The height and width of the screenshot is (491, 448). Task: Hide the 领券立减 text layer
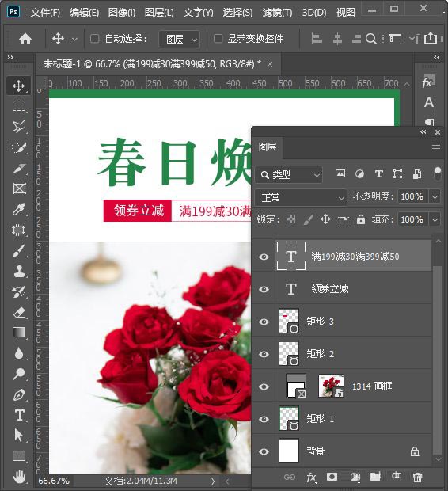(264, 289)
